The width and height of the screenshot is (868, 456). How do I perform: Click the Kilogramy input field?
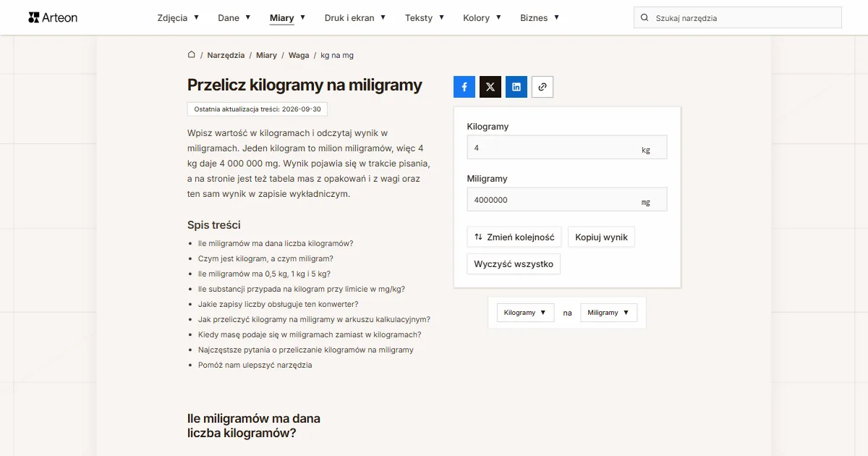567,147
